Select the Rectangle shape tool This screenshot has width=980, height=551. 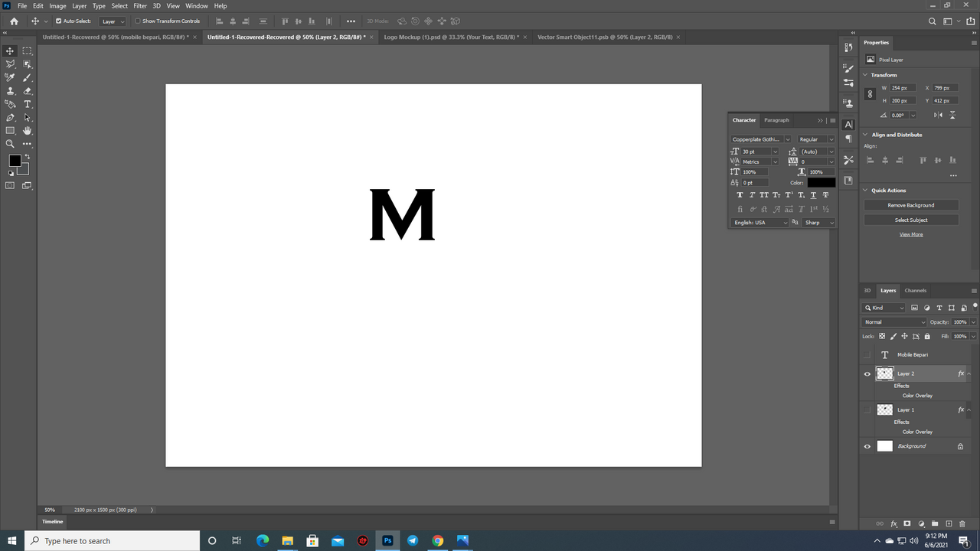click(x=10, y=131)
